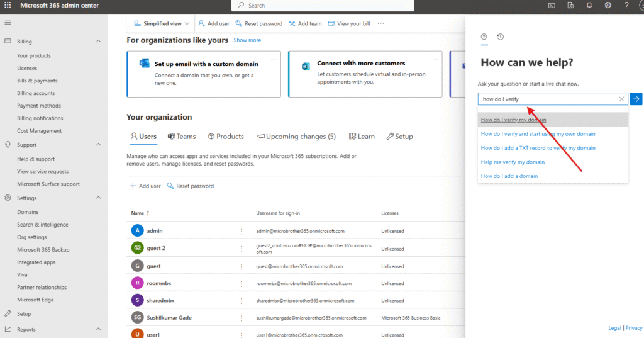Click the notifications bell icon
The image size is (644, 338).
(589, 6)
